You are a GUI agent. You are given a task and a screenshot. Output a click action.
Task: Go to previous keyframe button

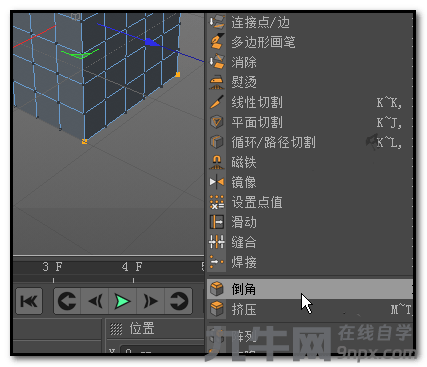(67, 301)
